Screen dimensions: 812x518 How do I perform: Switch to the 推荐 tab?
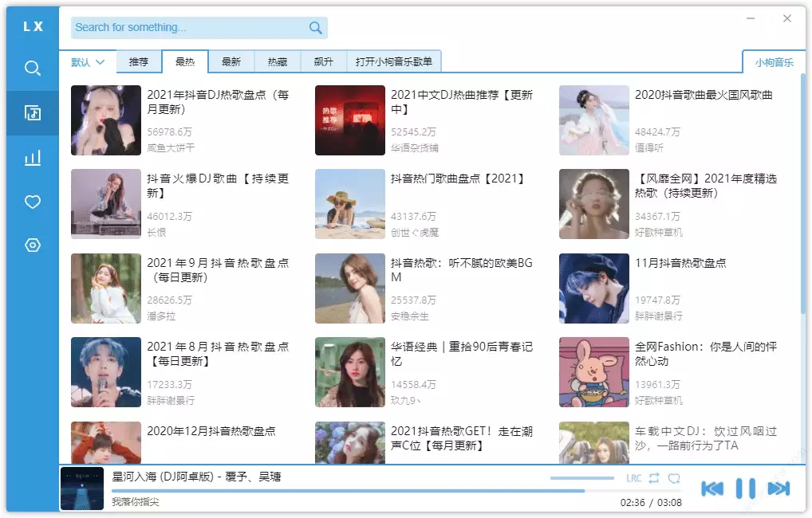coord(139,62)
